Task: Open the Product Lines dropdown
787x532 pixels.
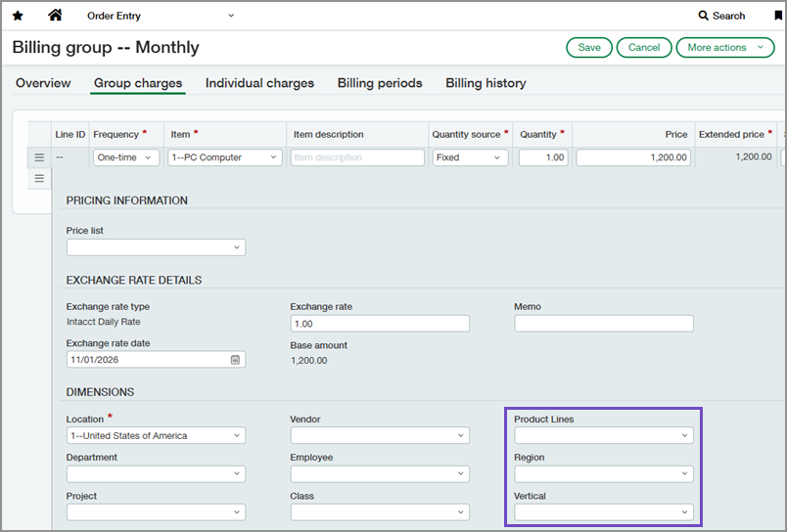Action: tap(604, 436)
